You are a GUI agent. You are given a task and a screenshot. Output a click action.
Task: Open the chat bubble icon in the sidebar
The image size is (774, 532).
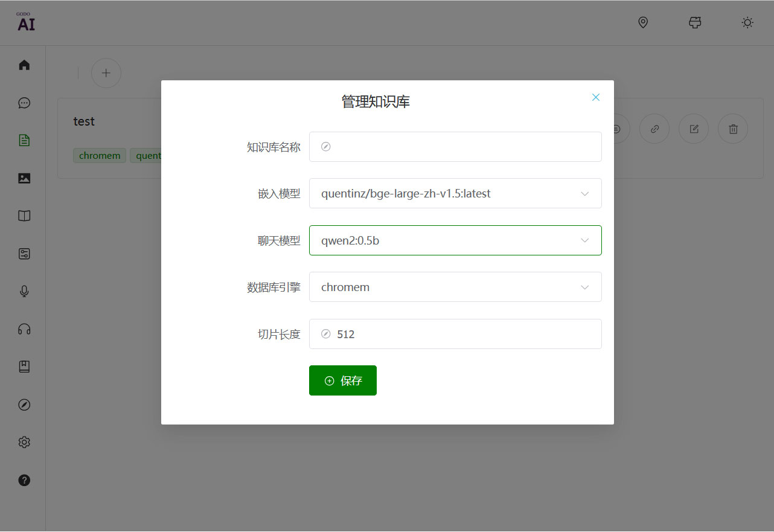point(24,103)
